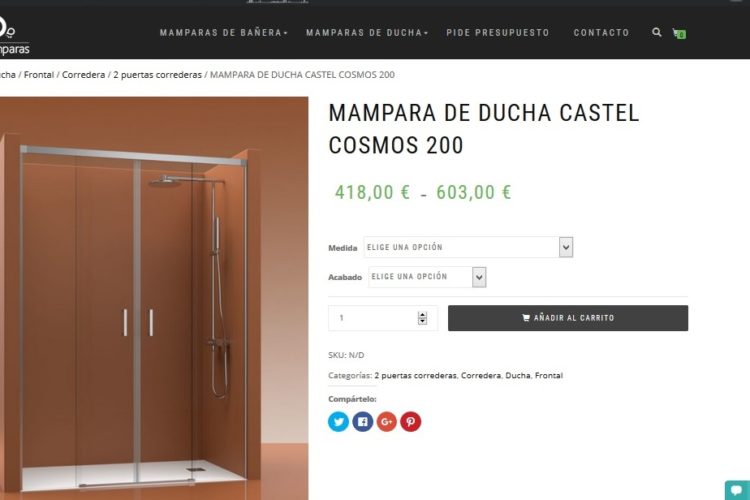Click the quantity input field

point(383,318)
